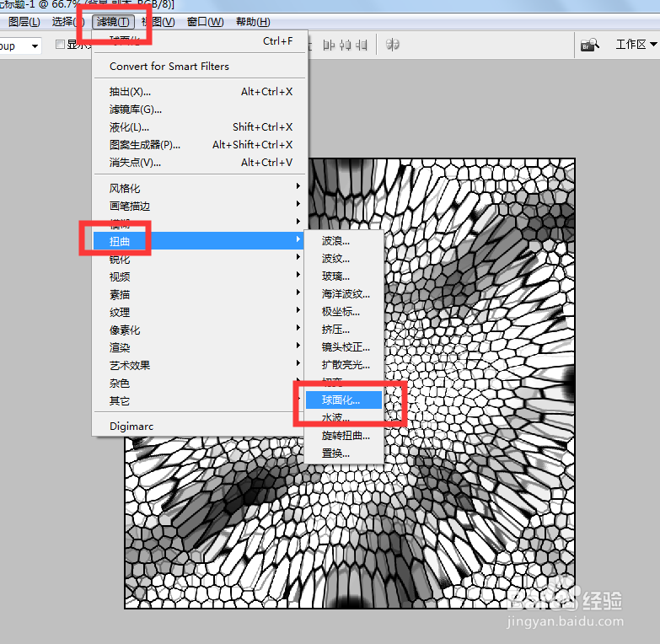
Task: Open the Digimarc submenu
Action: 200,427
